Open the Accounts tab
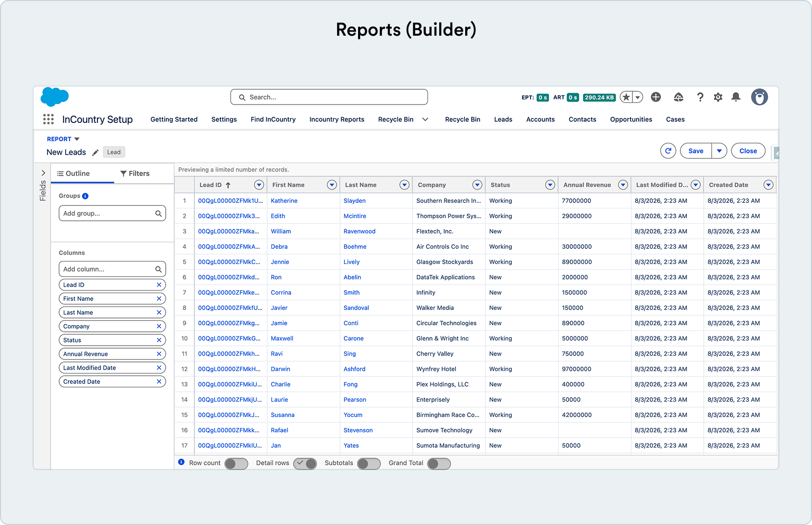The height and width of the screenshot is (525, 812). pyautogui.click(x=540, y=119)
